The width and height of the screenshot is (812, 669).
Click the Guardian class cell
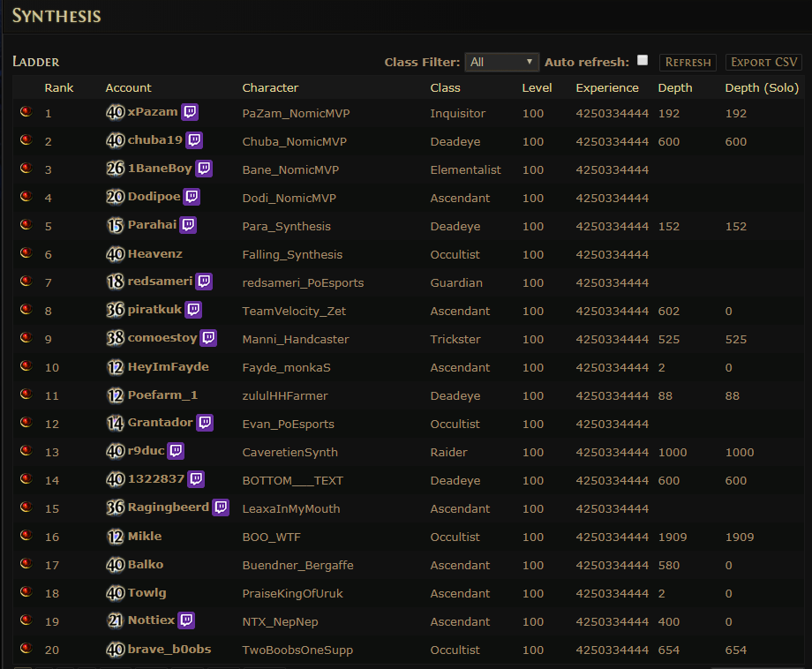coord(456,282)
